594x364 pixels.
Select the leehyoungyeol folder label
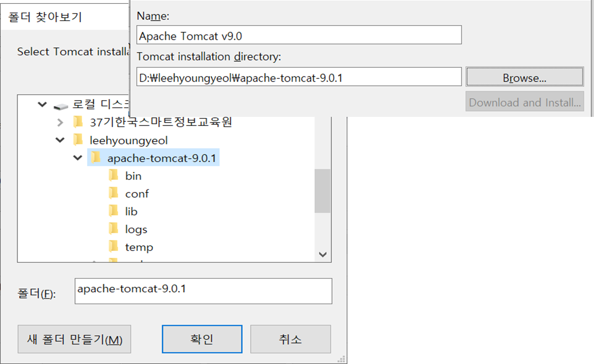(128, 141)
